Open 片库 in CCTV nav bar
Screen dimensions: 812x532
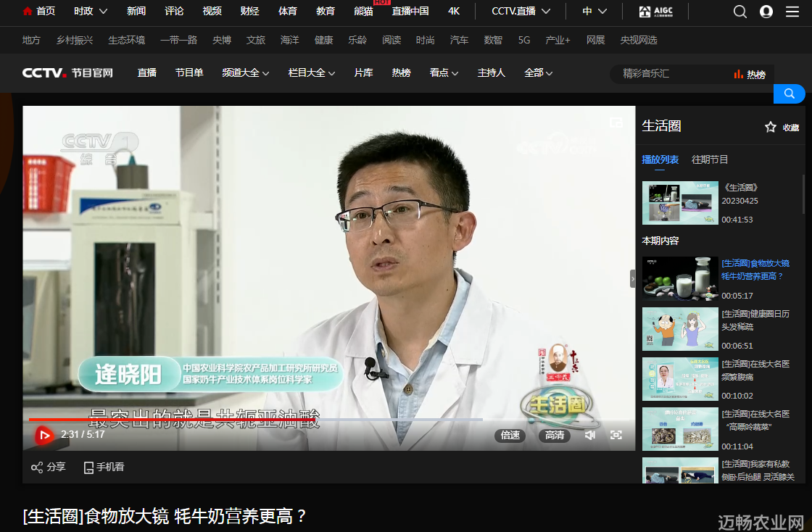363,73
